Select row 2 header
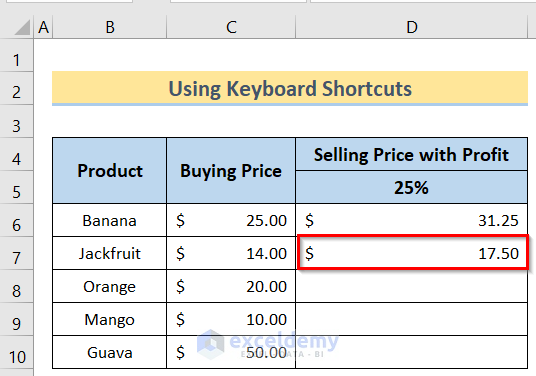Screen dimensions: 536x376 pyautogui.click(x=16, y=92)
